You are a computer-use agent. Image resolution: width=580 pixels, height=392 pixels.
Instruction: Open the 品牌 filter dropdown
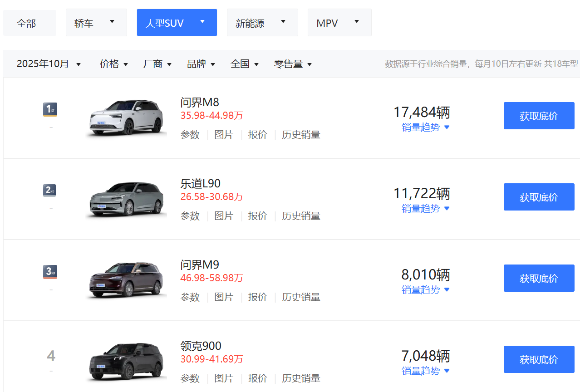pyautogui.click(x=201, y=64)
